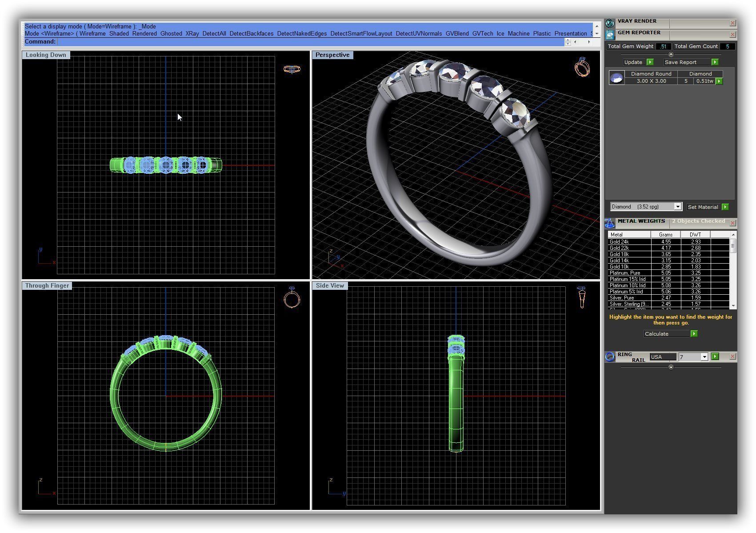
Task: Click the ring icon in Side View viewport
Action: 582,297
